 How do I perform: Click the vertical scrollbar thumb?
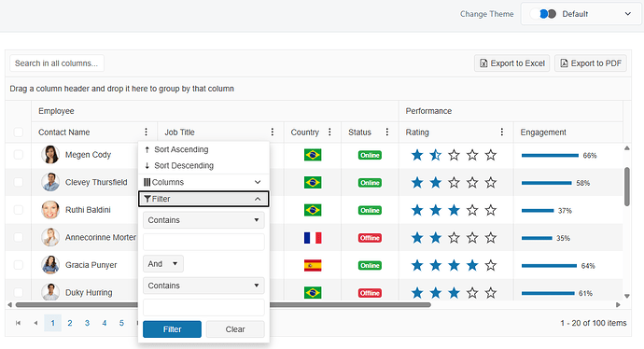[627, 187]
